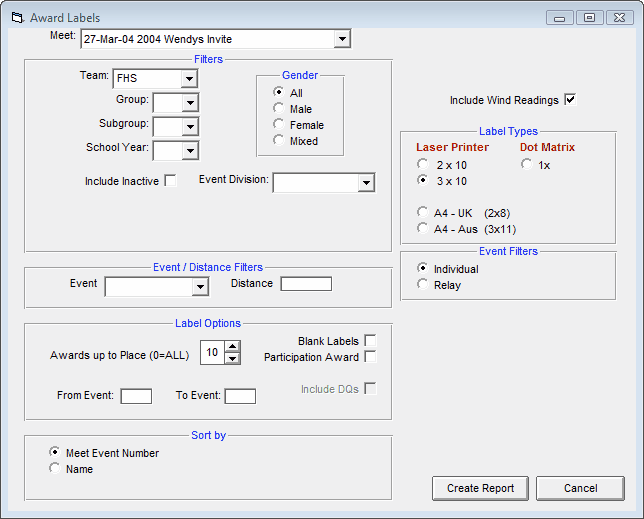Click the Award Labels title bar icon
644x519 pixels.
tap(16, 18)
